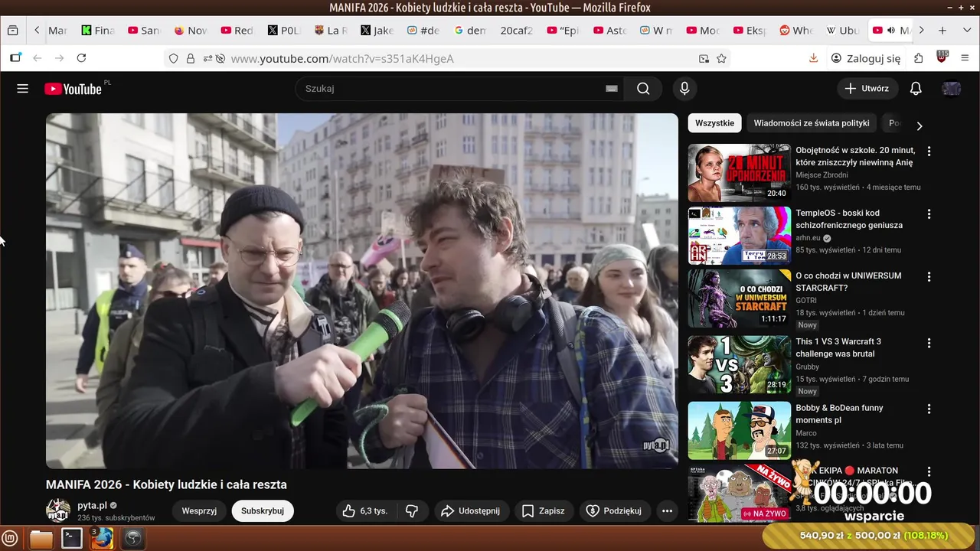Viewport: 980px width, 551px height.
Task: Open options for UNIWERSUM STARCRAFT video
Action: pyautogui.click(x=929, y=277)
